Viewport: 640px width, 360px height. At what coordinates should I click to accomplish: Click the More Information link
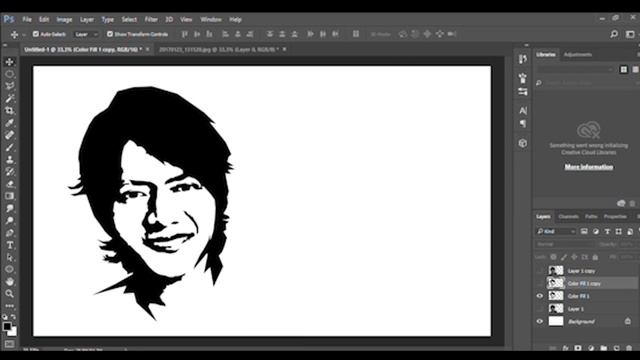(x=589, y=167)
